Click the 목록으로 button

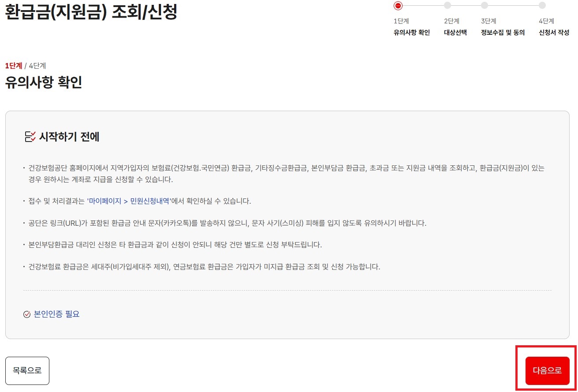27,370
